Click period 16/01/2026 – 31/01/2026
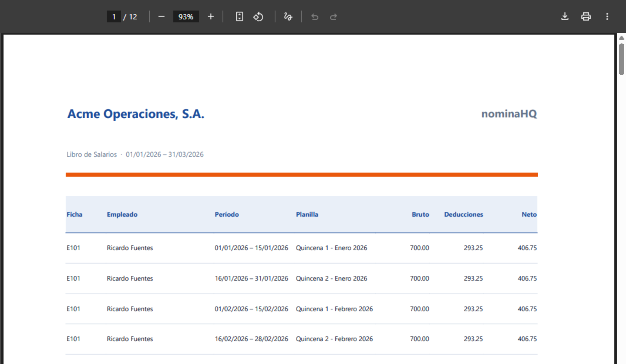This screenshot has width=626, height=364. tap(251, 278)
